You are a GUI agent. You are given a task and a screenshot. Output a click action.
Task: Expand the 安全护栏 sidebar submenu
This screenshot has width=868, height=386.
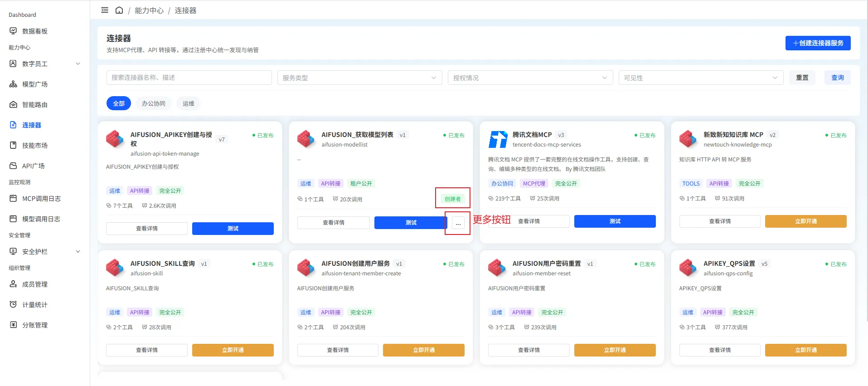point(78,251)
